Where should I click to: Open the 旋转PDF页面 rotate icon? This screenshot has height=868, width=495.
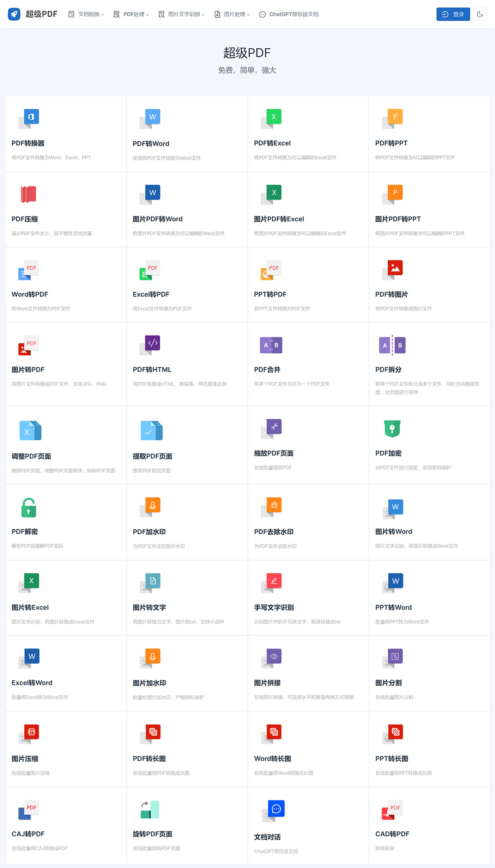[150, 809]
